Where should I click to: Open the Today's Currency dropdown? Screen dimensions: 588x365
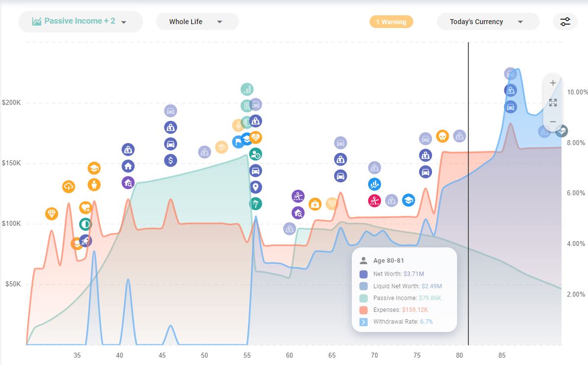coord(488,21)
